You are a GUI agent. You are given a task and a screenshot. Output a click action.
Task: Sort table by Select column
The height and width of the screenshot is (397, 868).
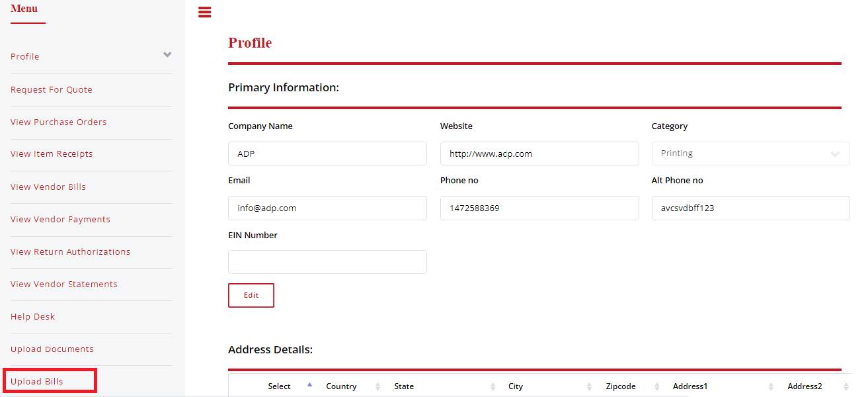click(x=280, y=386)
